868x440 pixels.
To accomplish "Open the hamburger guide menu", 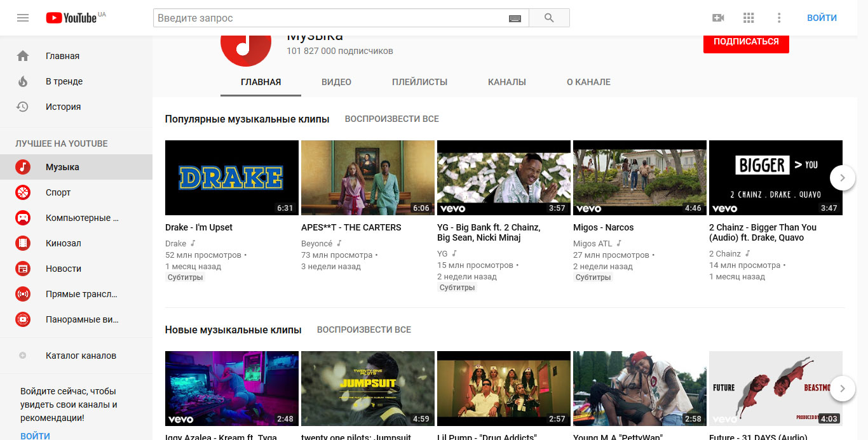I will [x=23, y=18].
